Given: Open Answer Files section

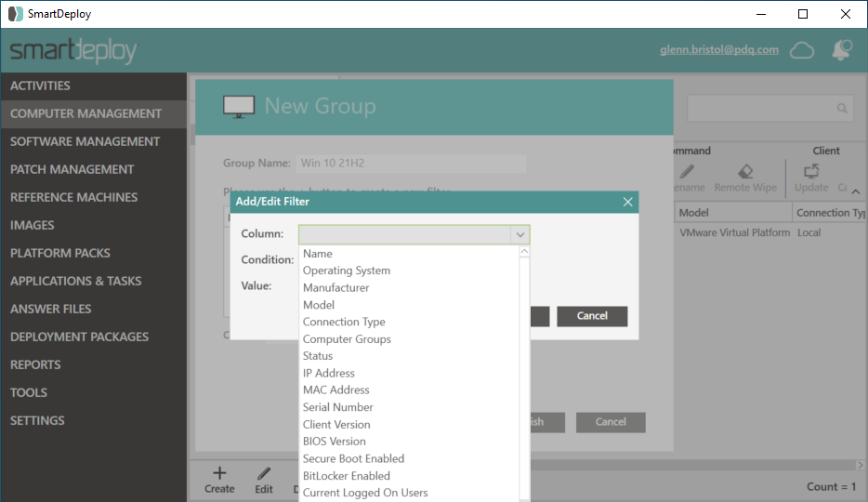Looking at the screenshot, I should pyautogui.click(x=94, y=309).
